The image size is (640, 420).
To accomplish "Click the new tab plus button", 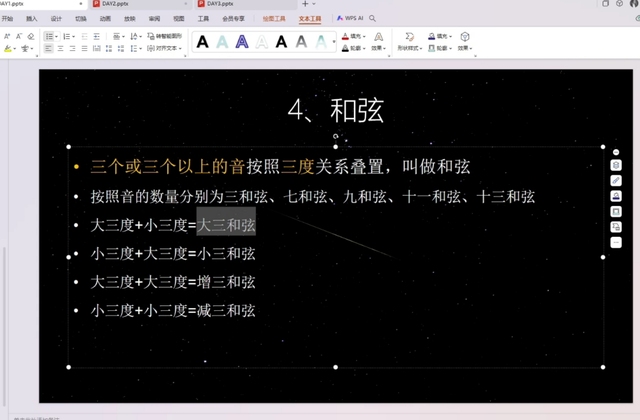I will coord(305,4).
